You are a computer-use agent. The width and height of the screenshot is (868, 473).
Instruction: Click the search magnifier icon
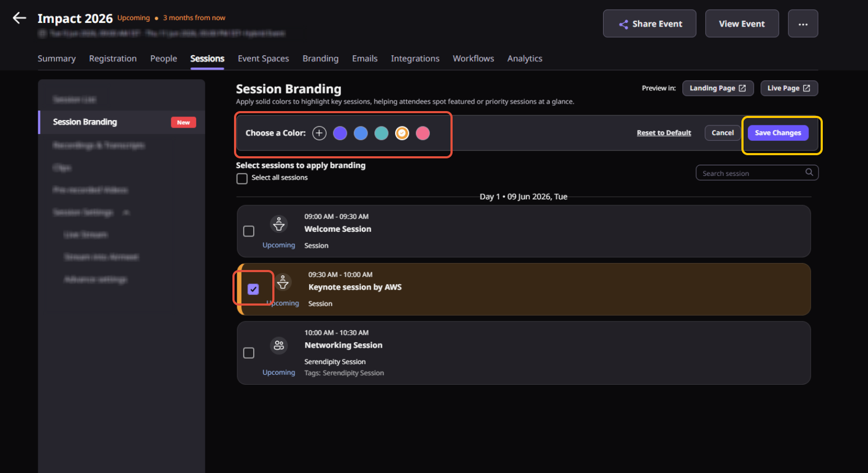point(809,172)
